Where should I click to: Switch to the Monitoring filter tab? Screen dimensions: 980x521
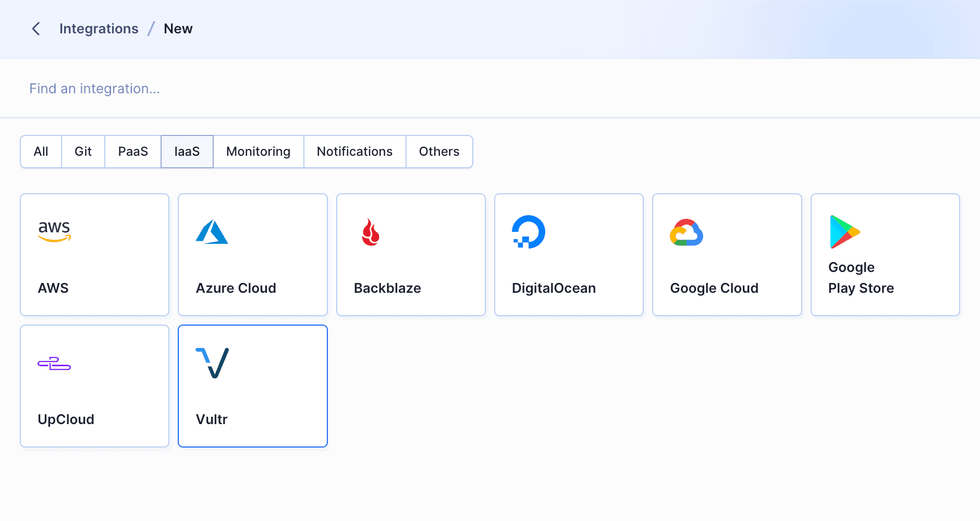[259, 152]
